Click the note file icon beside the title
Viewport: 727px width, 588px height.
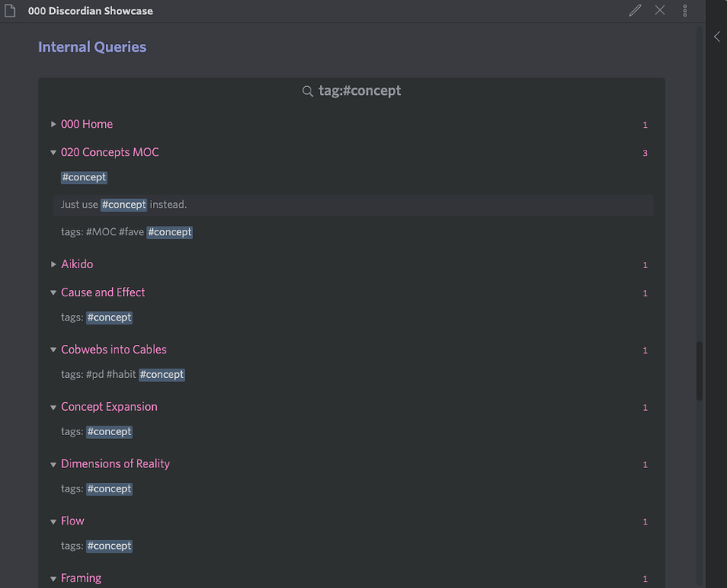(x=10, y=10)
